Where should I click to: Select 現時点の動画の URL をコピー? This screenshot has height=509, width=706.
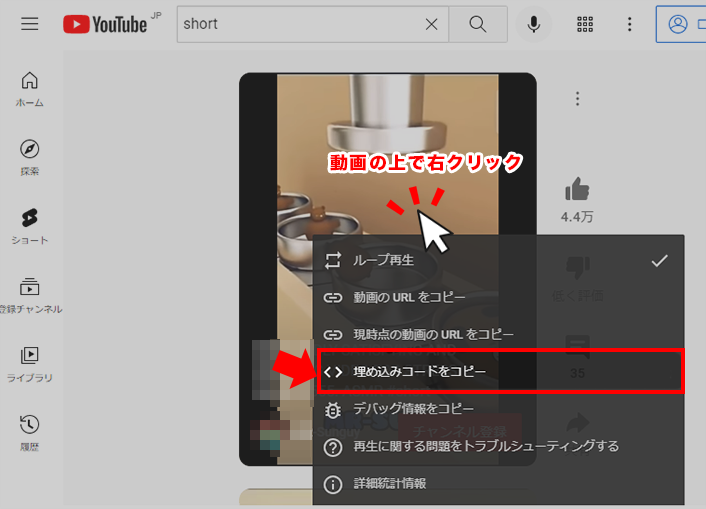click(x=498, y=334)
